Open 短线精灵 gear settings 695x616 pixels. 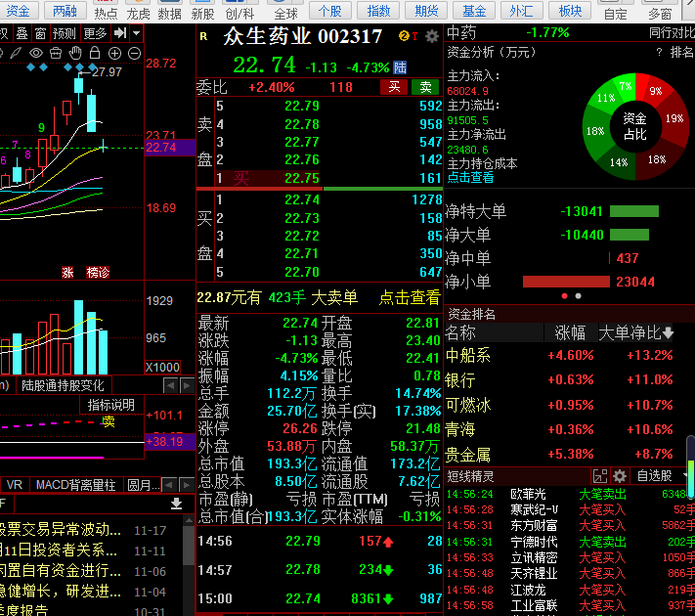point(620,476)
